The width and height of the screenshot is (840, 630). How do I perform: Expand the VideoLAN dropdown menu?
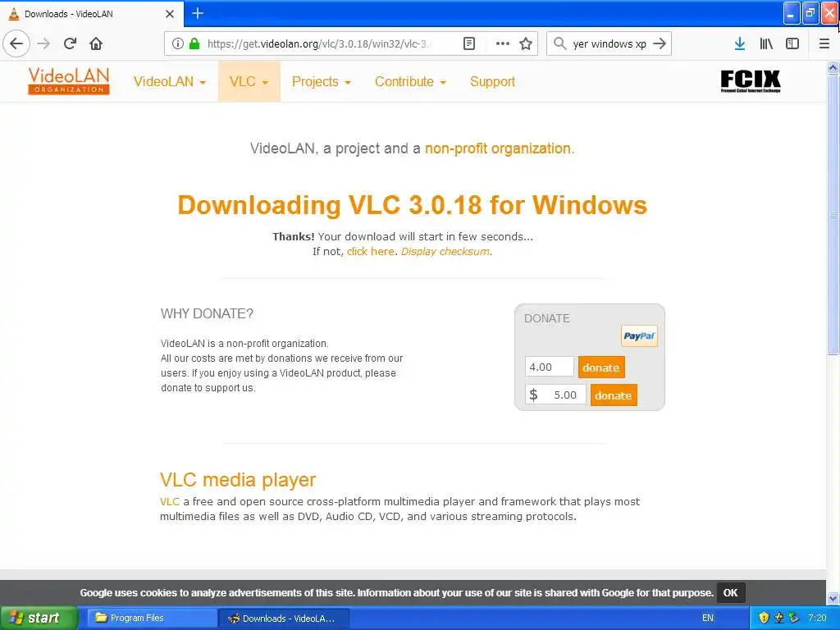pos(170,81)
